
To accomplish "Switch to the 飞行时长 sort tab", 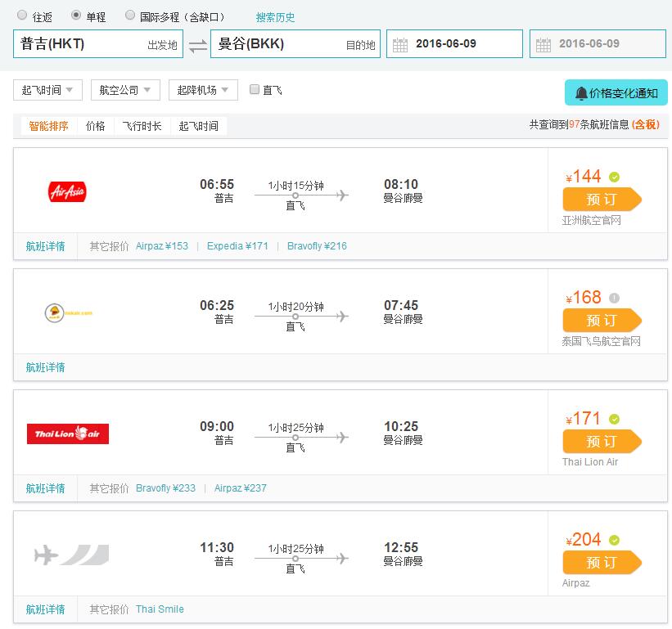I will pyautogui.click(x=142, y=126).
